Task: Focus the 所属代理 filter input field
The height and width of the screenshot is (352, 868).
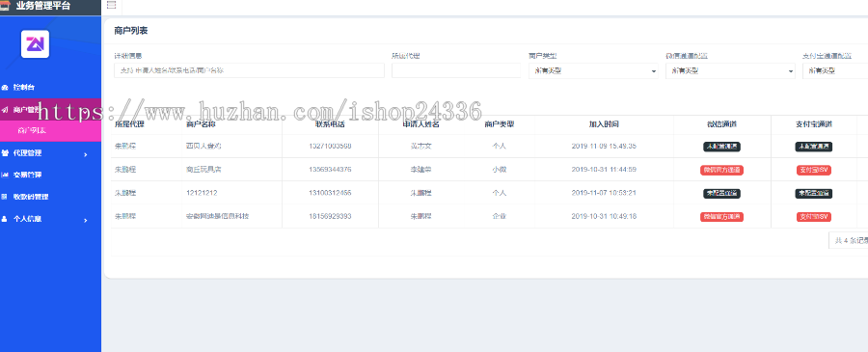Action: [456, 70]
